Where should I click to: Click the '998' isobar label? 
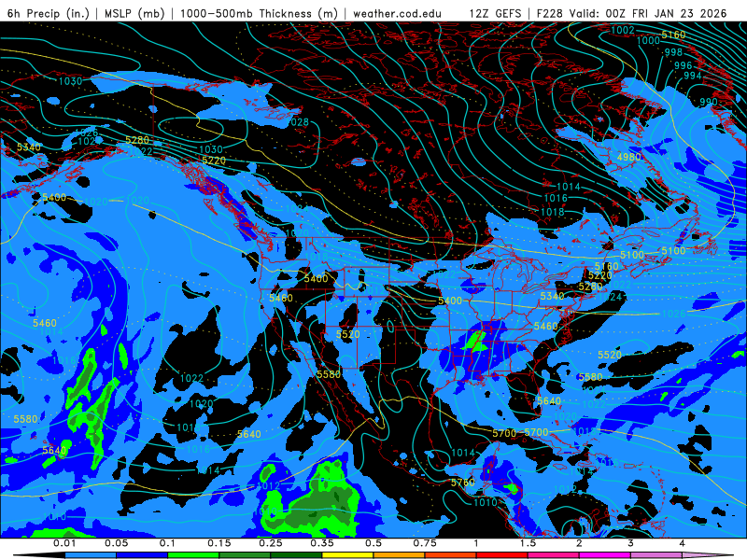(673, 52)
